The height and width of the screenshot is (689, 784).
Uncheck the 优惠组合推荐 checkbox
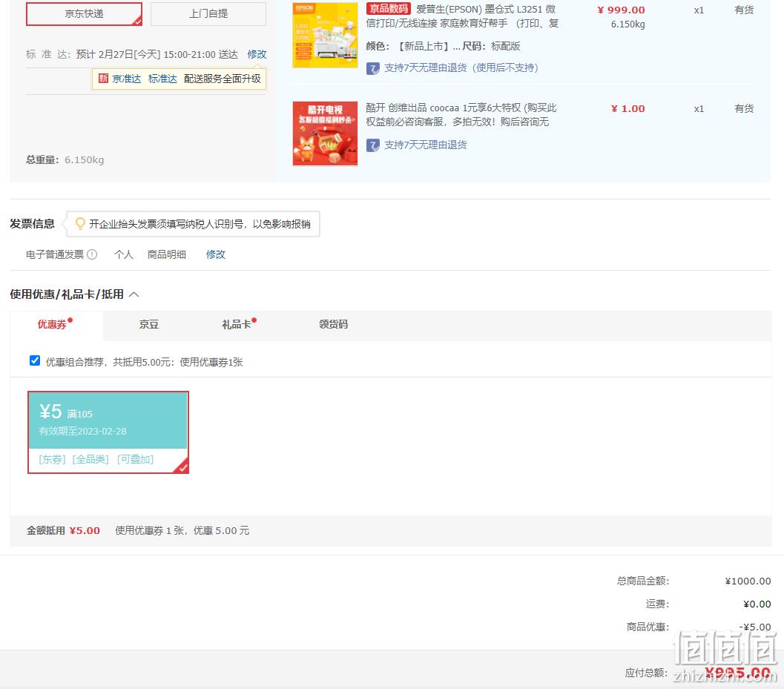click(35, 360)
